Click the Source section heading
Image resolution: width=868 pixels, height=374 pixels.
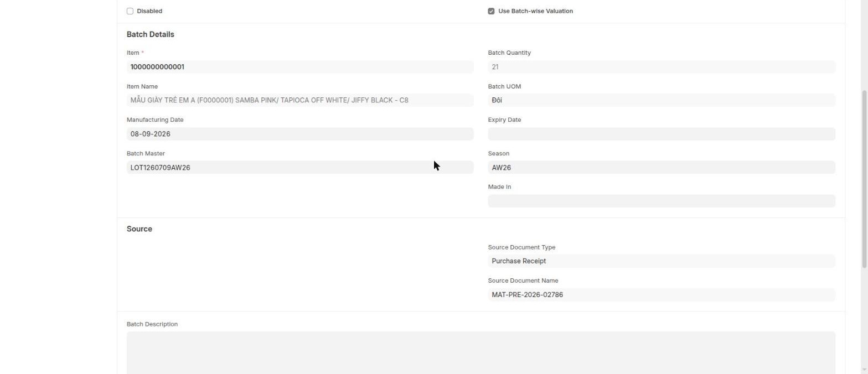pyautogui.click(x=139, y=229)
